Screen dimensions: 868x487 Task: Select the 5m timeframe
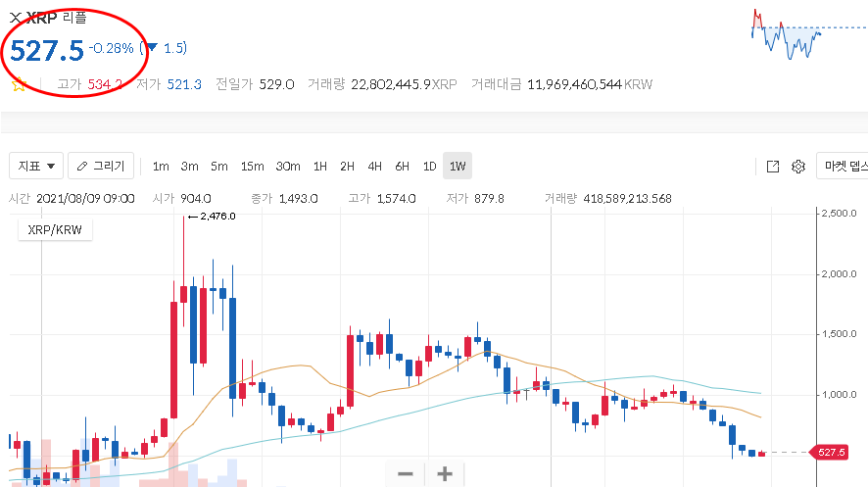click(x=219, y=166)
